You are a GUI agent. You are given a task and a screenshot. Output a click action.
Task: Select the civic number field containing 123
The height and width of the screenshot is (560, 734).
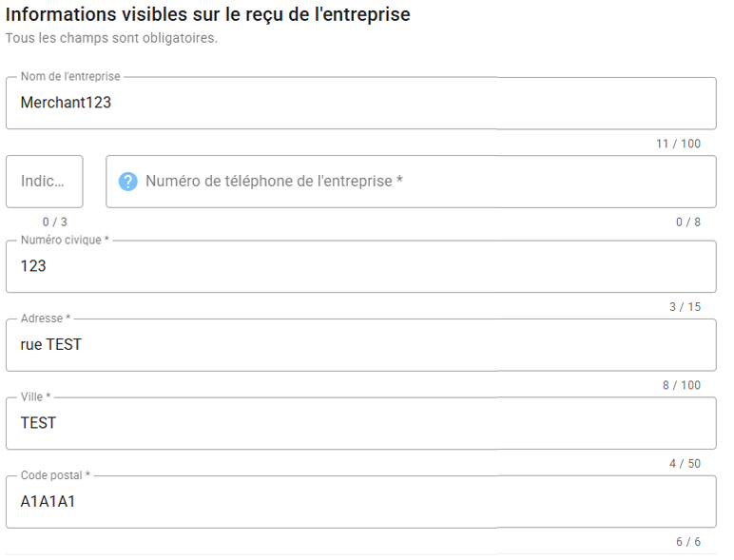tap(361, 266)
